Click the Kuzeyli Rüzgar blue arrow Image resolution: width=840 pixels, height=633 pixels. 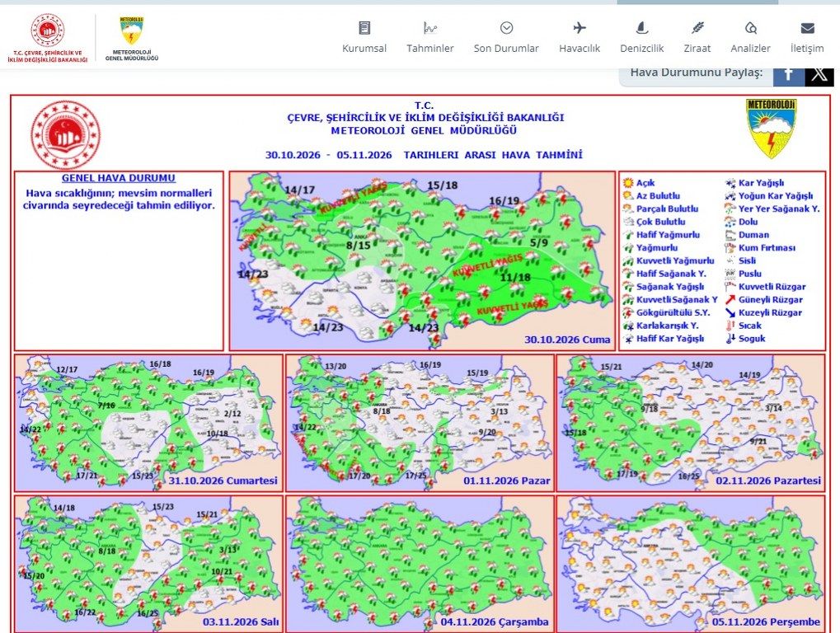(x=730, y=312)
